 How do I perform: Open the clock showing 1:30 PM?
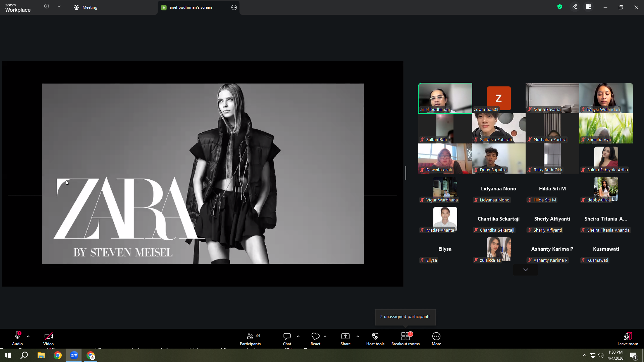pos(615,355)
